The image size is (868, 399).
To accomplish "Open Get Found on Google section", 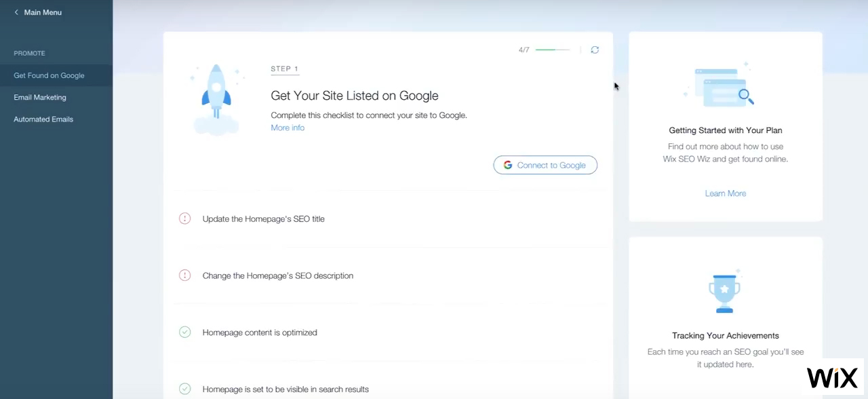I will click(56, 75).
